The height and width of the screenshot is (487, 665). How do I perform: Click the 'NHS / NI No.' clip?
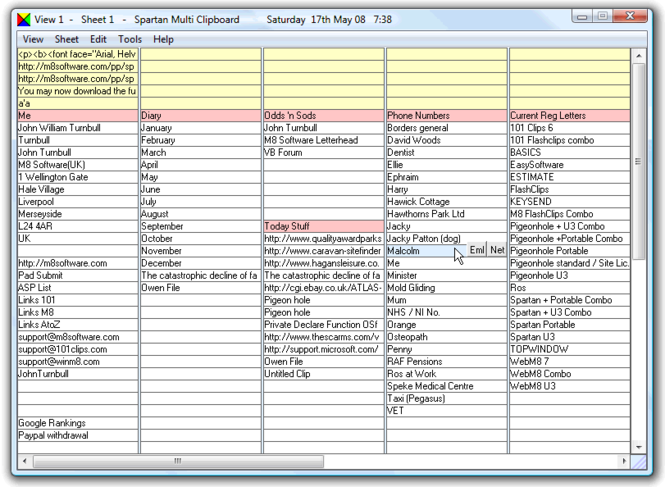(447, 312)
